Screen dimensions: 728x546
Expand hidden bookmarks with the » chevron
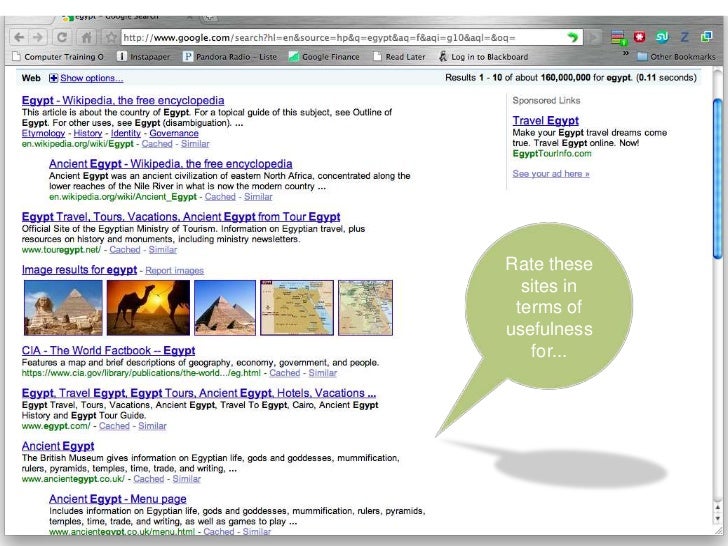626,53
